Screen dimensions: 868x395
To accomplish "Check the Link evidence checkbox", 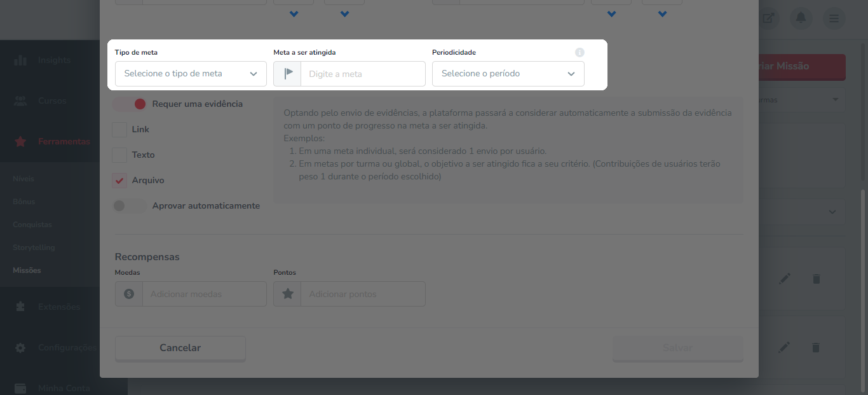I will (119, 130).
